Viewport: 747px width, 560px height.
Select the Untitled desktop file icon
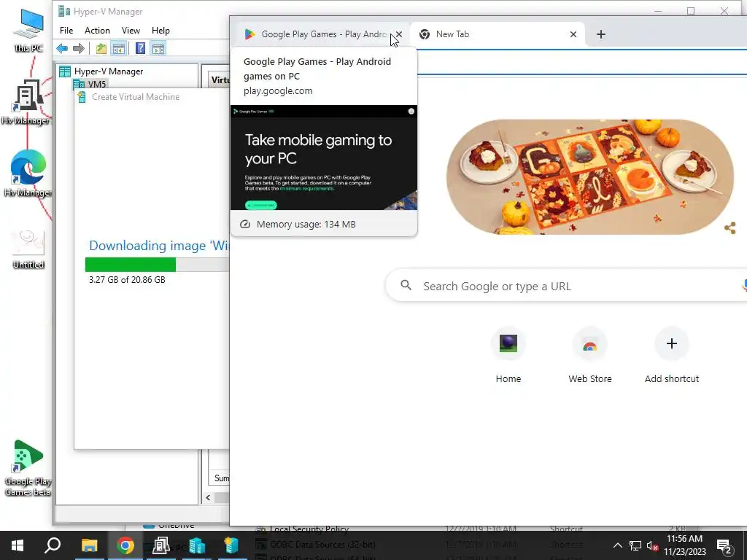tap(28, 249)
